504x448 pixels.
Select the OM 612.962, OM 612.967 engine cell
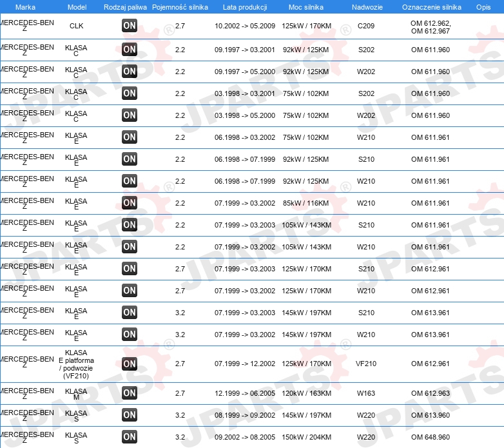(x=431, y=27)
